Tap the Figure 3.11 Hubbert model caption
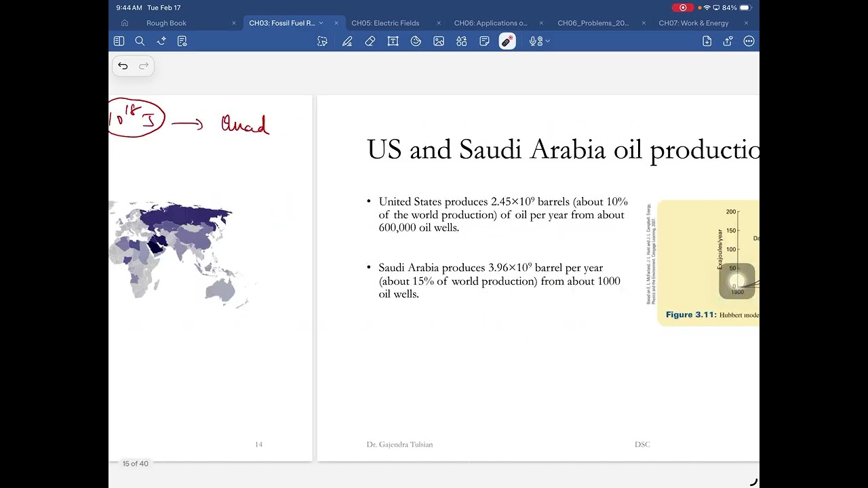868x488 pixels. point(712,315)
